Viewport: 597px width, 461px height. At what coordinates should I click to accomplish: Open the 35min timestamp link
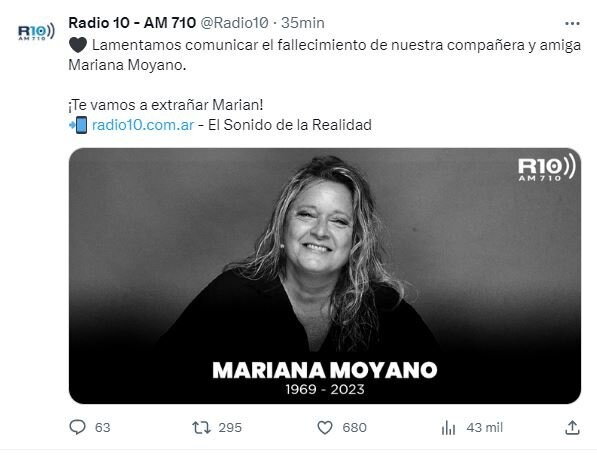[x=303, y=23]
